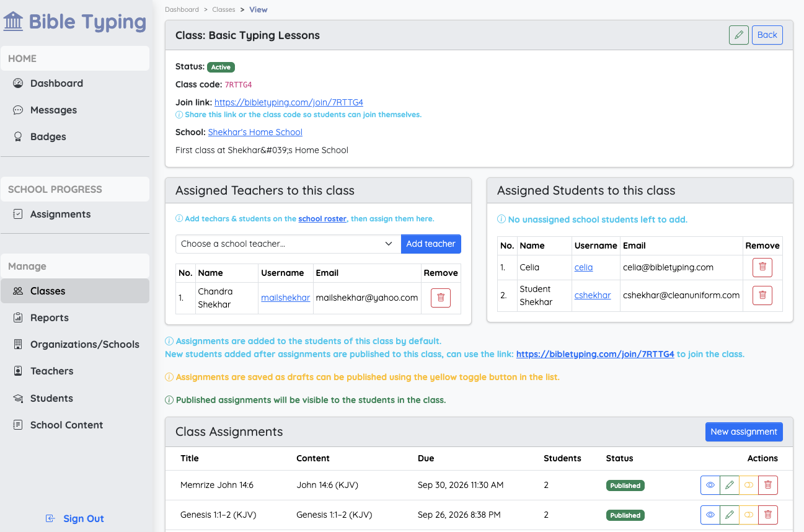This screenshot has height=532, width=804.
Task: Open Badges in the sidebar
Action: [75, 136]
